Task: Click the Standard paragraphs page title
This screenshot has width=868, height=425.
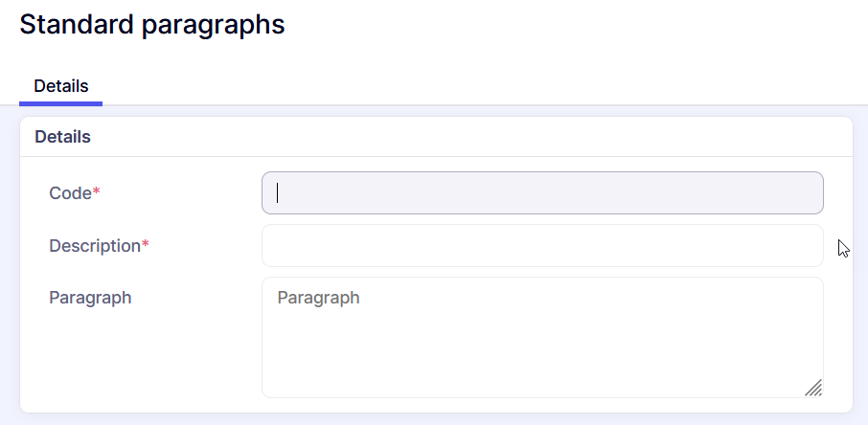Action: [152, 25]
